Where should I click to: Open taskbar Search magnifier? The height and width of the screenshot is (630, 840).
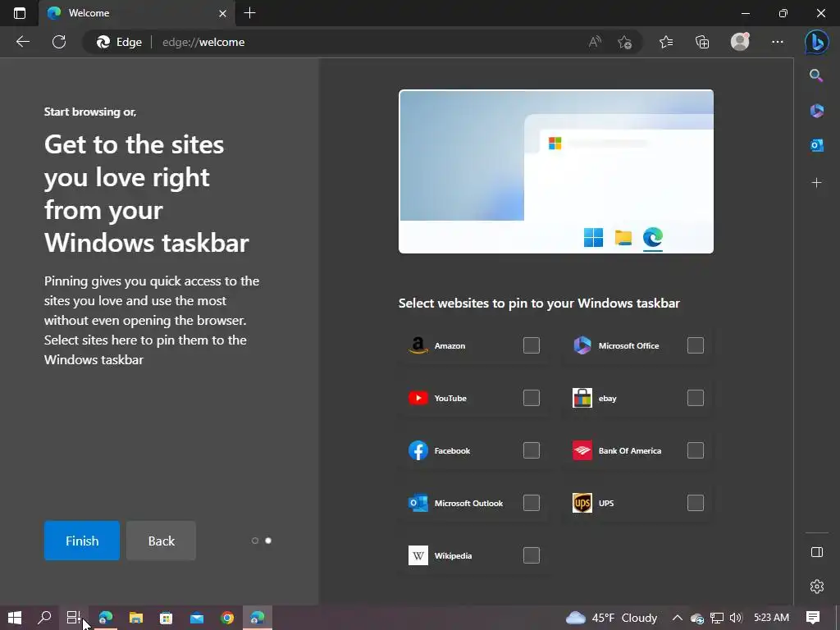[x=44, y=618]
